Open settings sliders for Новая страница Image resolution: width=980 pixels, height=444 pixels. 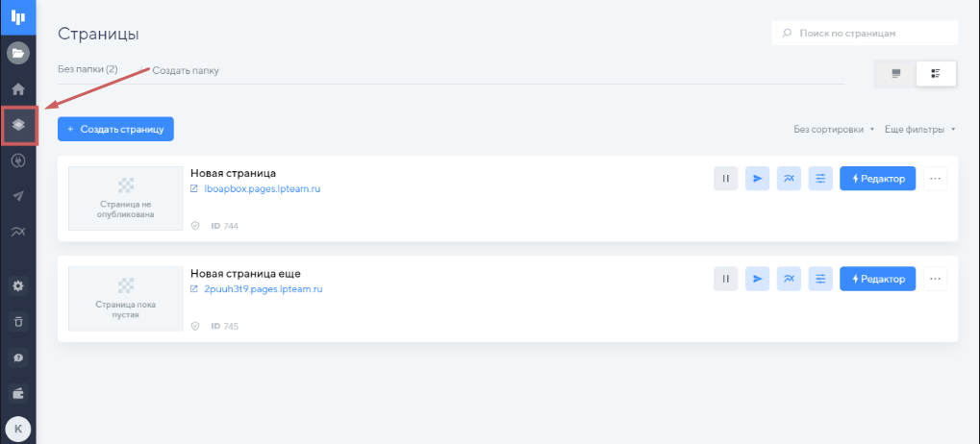[x=820, y=178]
